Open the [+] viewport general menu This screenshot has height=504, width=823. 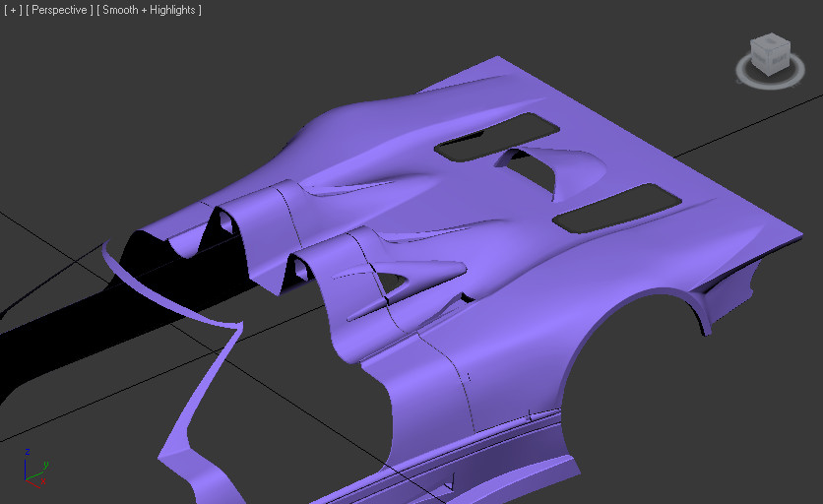13,10
